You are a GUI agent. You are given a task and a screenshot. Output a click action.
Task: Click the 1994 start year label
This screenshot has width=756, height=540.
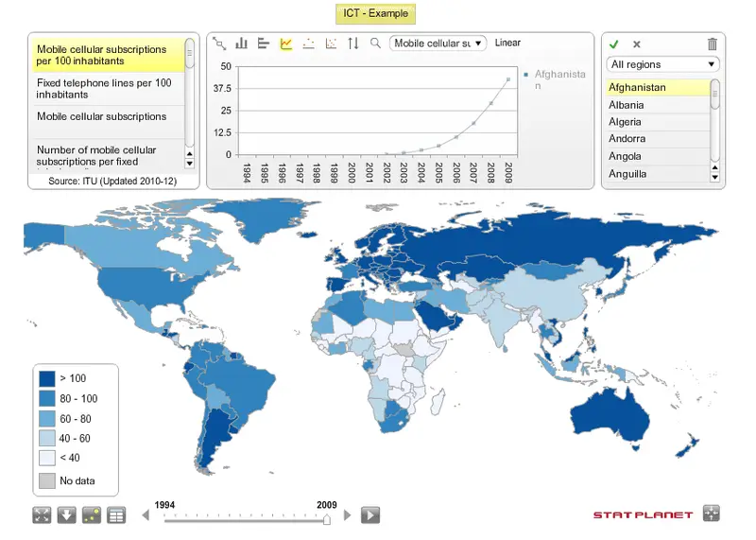(164, 505)
